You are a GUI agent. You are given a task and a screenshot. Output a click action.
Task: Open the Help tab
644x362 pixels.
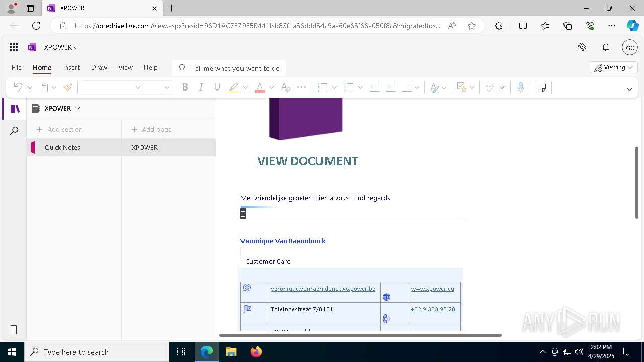(151, 67)
